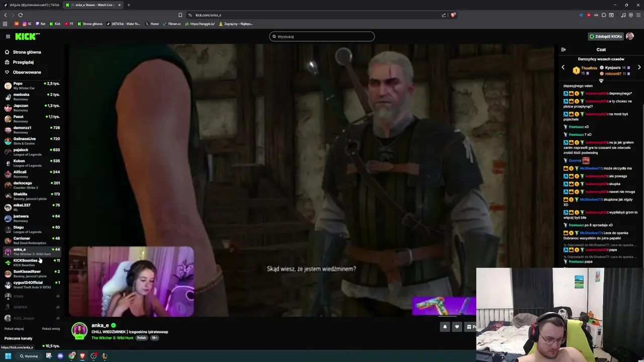This screenshot has width=644, height=362.
Task: Switch to the TikTok browser tab
Action: coord(31,5)
